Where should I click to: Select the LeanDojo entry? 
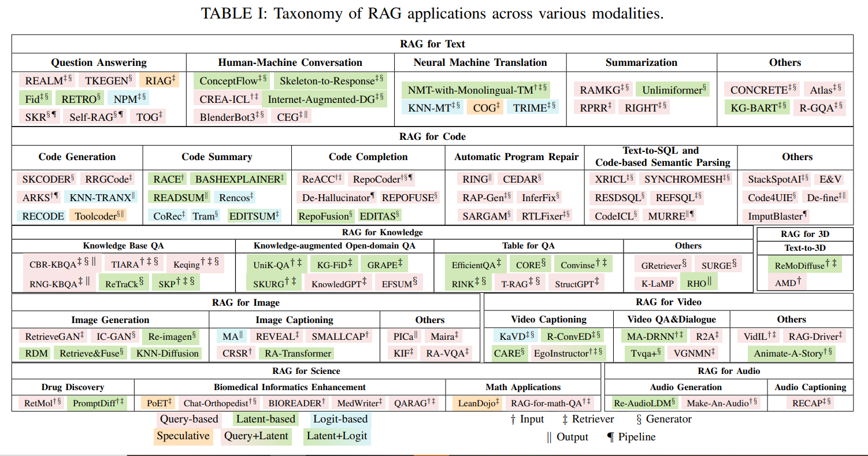point(478,403)
